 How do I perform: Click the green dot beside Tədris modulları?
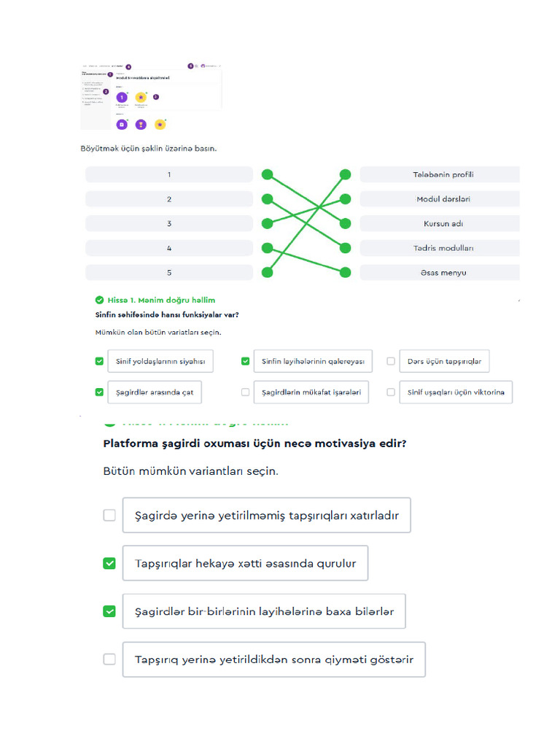click(345, 248)
